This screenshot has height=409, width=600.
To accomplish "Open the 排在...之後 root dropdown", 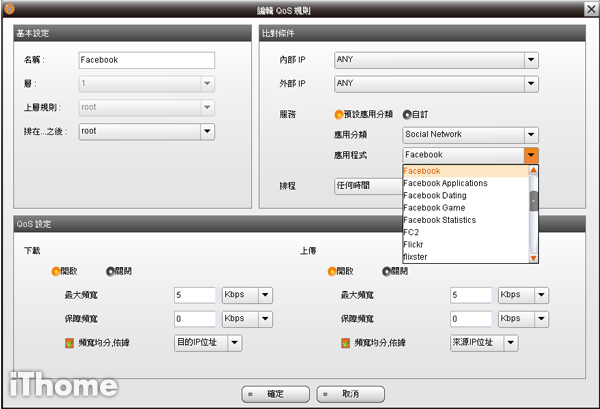I will point(207,130).
